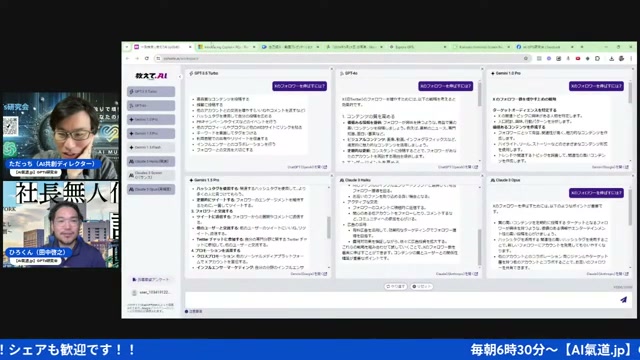Open the extensions puzzle icon
Viewport: 640px width, 360px height.
(598, 59)
